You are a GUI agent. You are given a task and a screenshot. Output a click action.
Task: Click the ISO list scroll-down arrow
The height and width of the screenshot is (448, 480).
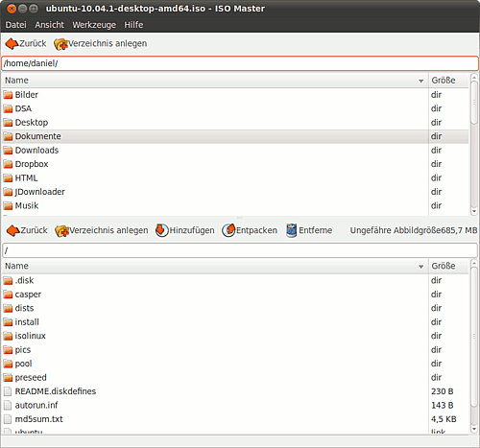pos(474,429)
